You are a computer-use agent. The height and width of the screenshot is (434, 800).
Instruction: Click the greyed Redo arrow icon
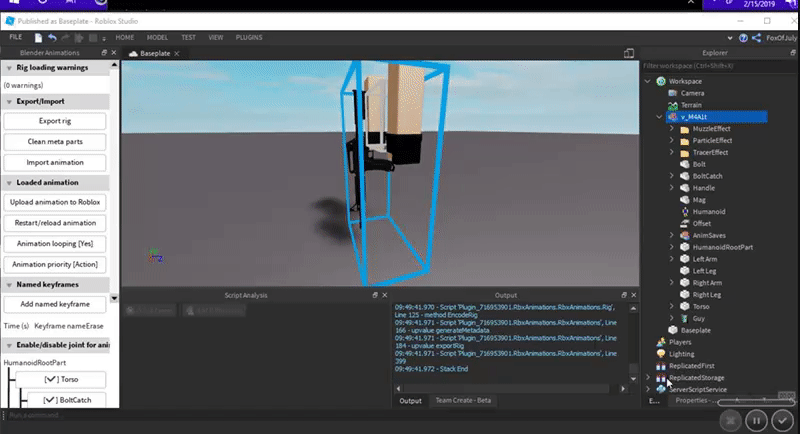click(65, 38)
